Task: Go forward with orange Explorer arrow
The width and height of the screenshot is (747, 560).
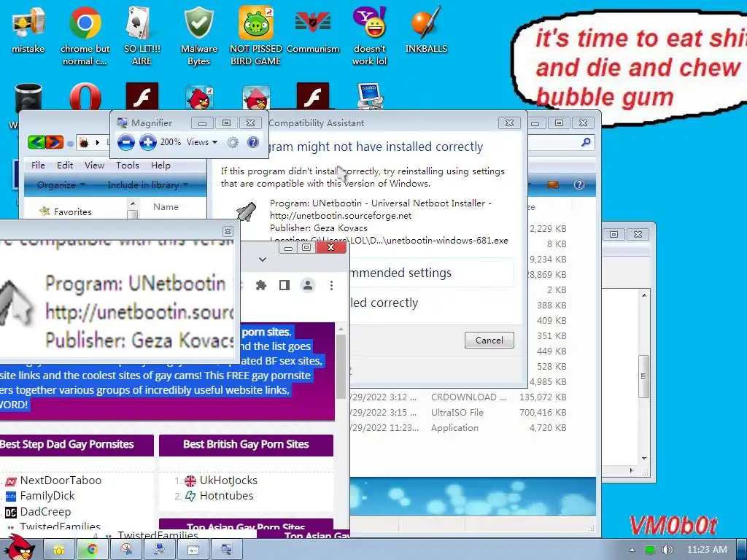Action: pyautogui.click(x=55, y=142)
